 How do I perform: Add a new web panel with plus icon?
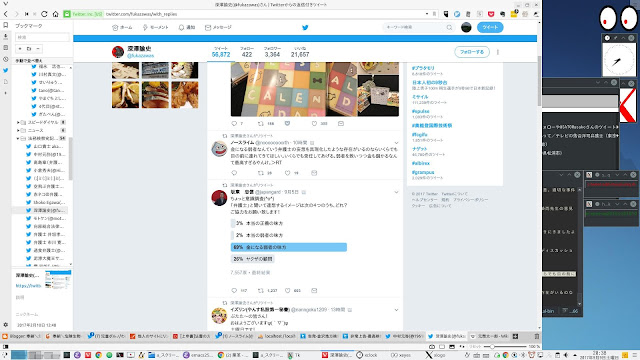point(6,93)
